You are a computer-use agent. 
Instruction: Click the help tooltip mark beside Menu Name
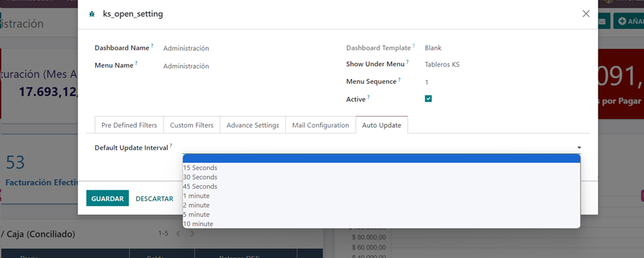(136, 63)
